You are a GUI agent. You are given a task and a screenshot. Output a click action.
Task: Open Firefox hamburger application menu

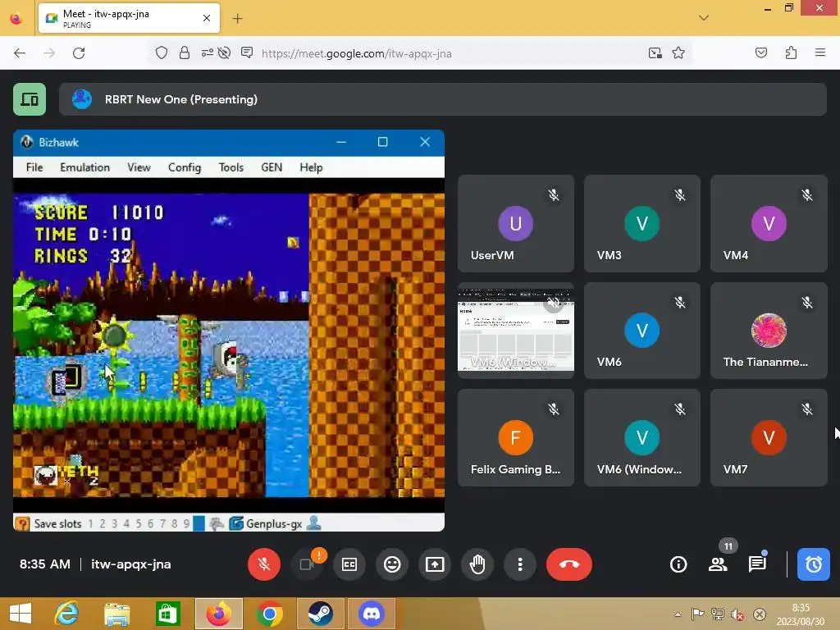coord(819,52)
